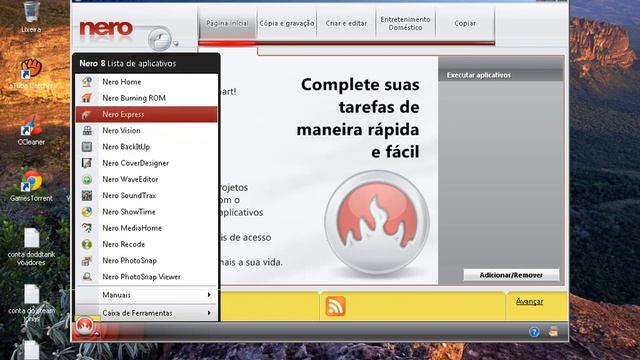Open the Página inicial tab
Viewport: 640px width, 360px height.
click(227, 23)
